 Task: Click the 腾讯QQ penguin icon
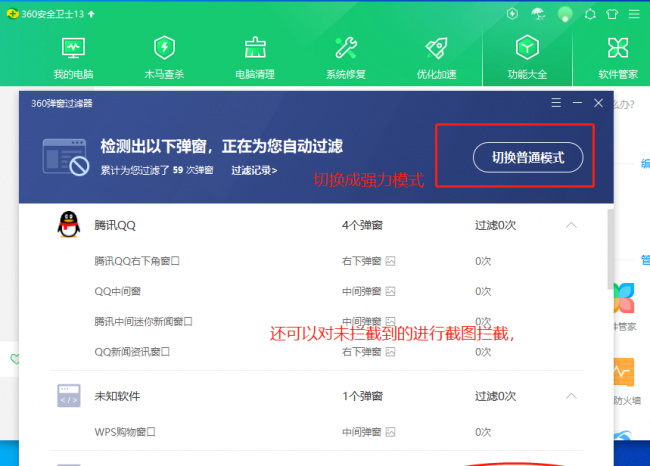pos(69,224)
